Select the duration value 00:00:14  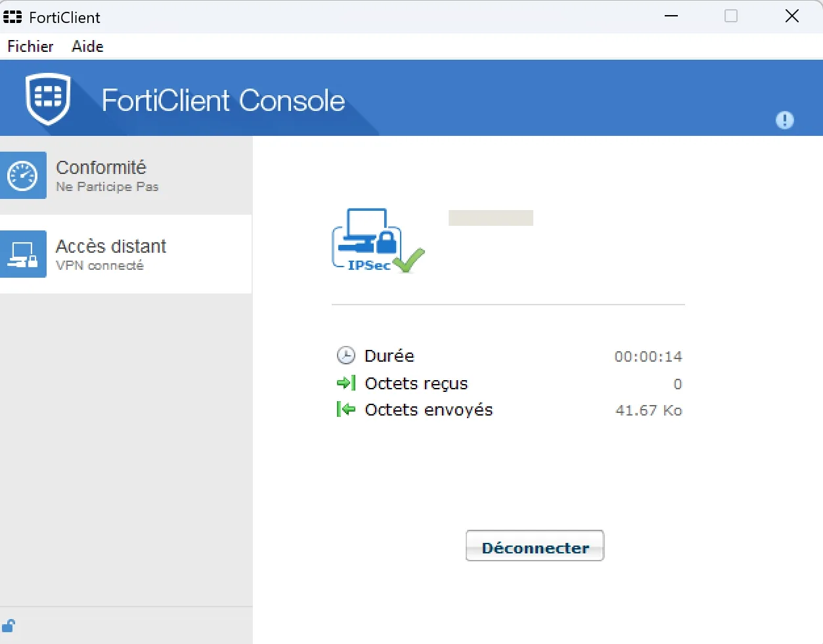648,356
